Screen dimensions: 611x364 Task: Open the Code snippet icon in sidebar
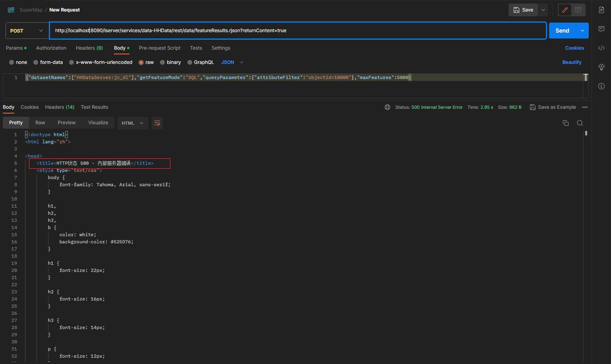pyautogui.click(x=601, y=48)
